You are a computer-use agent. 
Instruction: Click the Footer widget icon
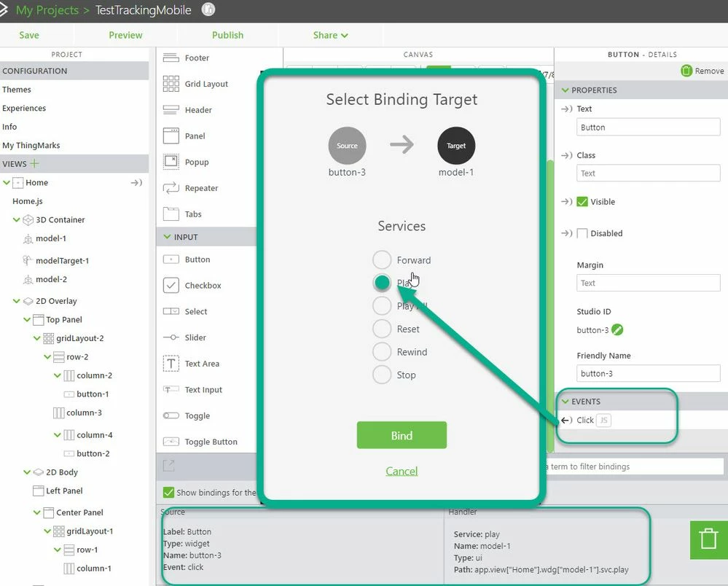click(171, 58)
